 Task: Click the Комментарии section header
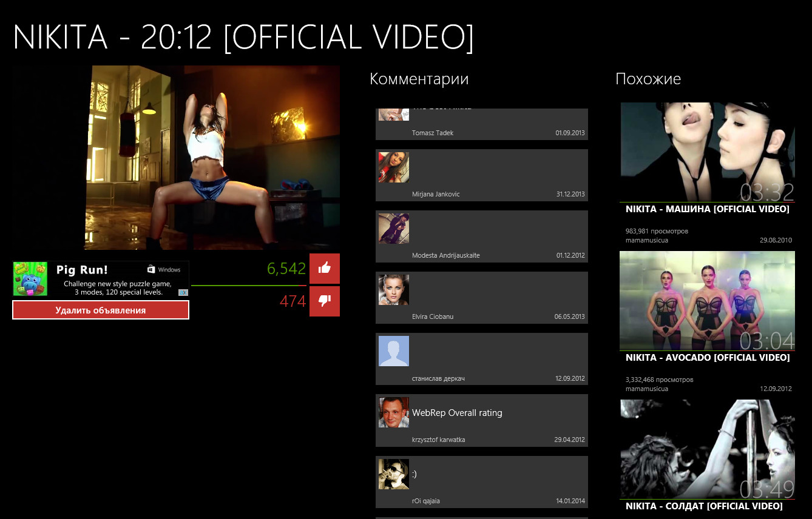[x=419, y=79]
